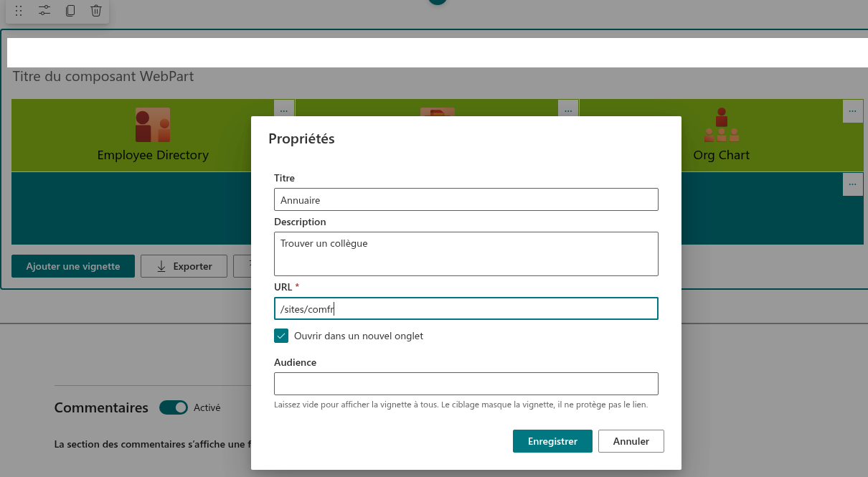868x477 pixels.
Task: Click the Activé label beside the toggle
Action: click(207, 407)
